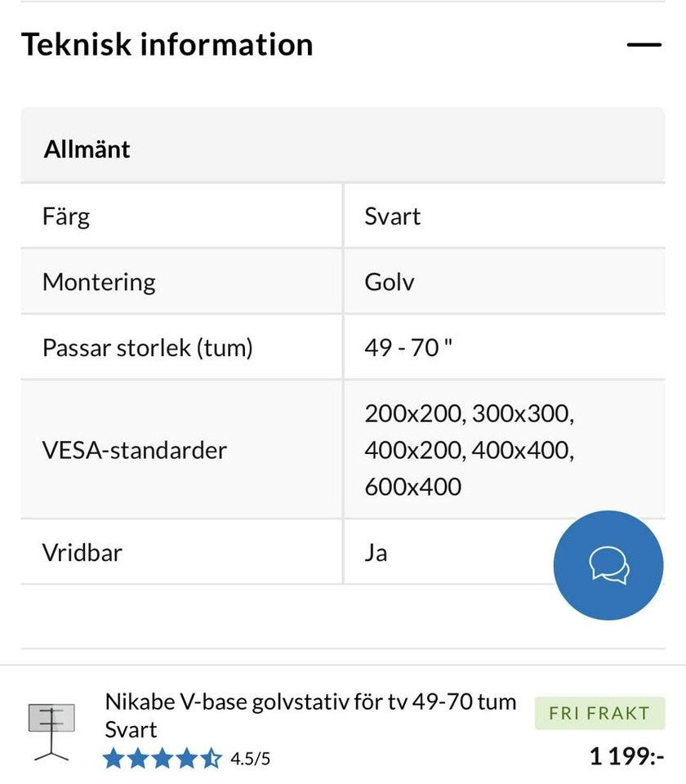Click the Färg row label

point(66,216)
